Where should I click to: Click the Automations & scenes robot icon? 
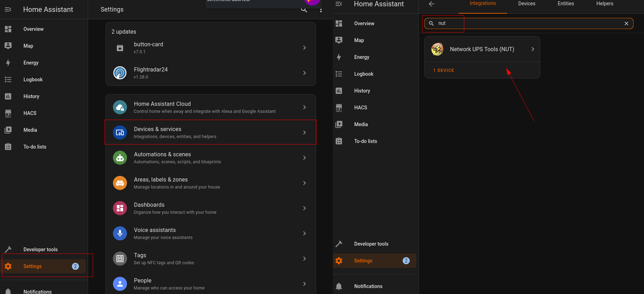(x=120, y=158)
